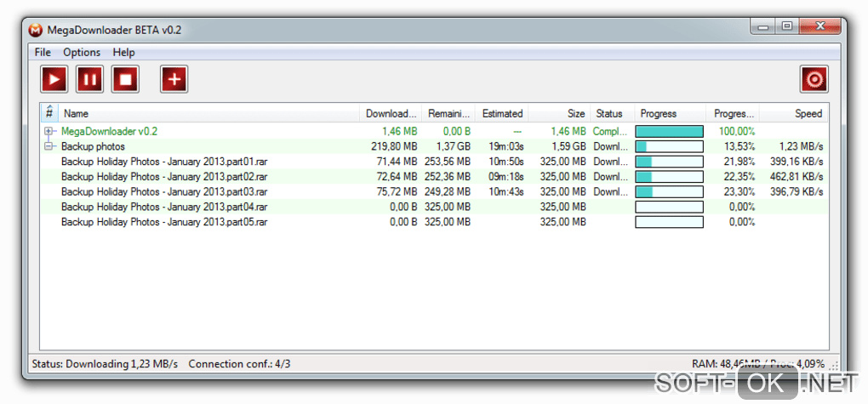Select the part02.rar file row

tap(435, 177)
